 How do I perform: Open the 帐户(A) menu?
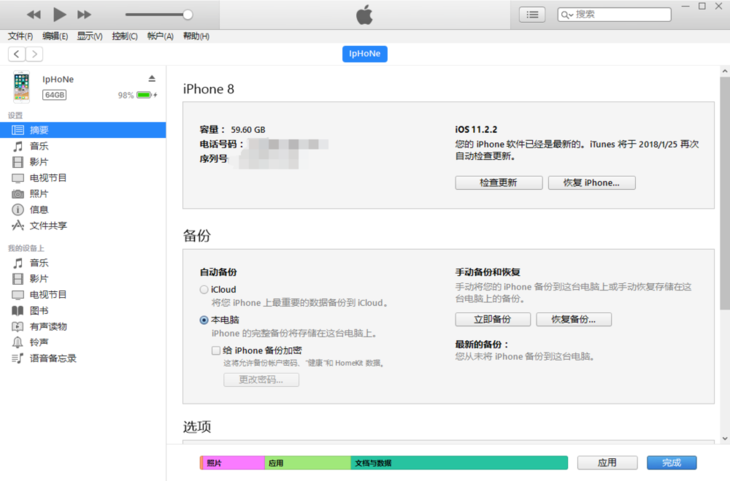160,36
